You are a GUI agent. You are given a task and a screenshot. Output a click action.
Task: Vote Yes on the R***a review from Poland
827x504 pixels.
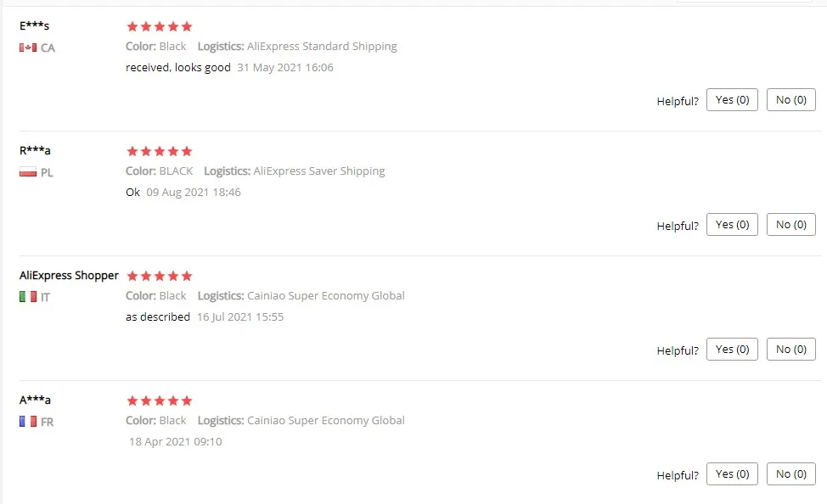pyautogui.click(x=732, y=225)
